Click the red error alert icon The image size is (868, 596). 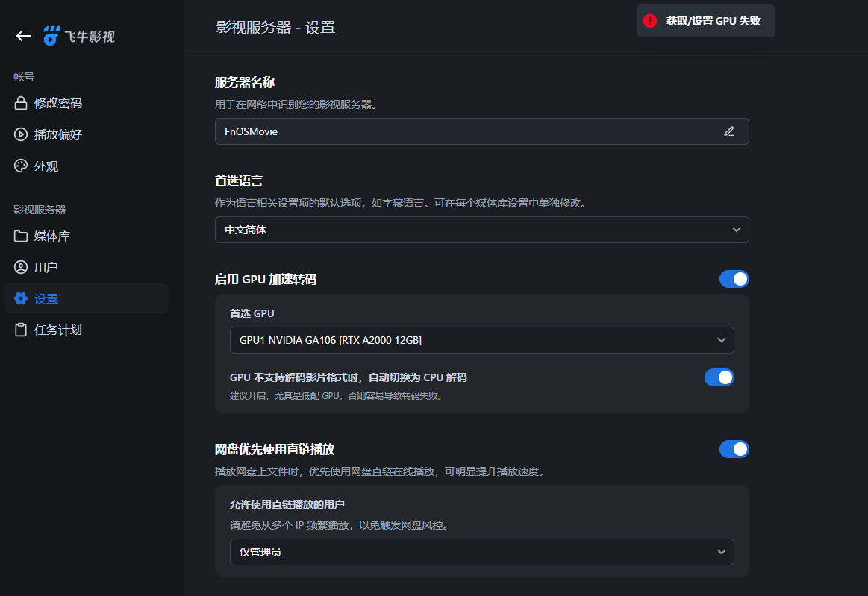(650, 21)
